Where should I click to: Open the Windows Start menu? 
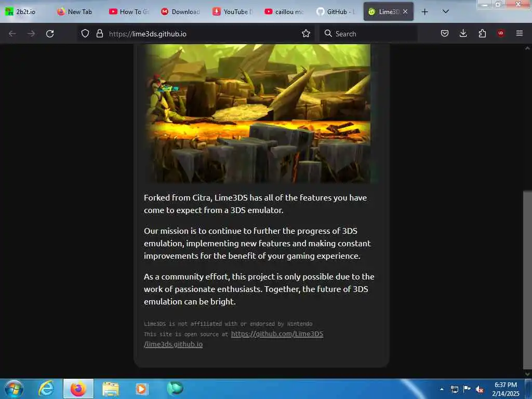click(x=14, y=389)
